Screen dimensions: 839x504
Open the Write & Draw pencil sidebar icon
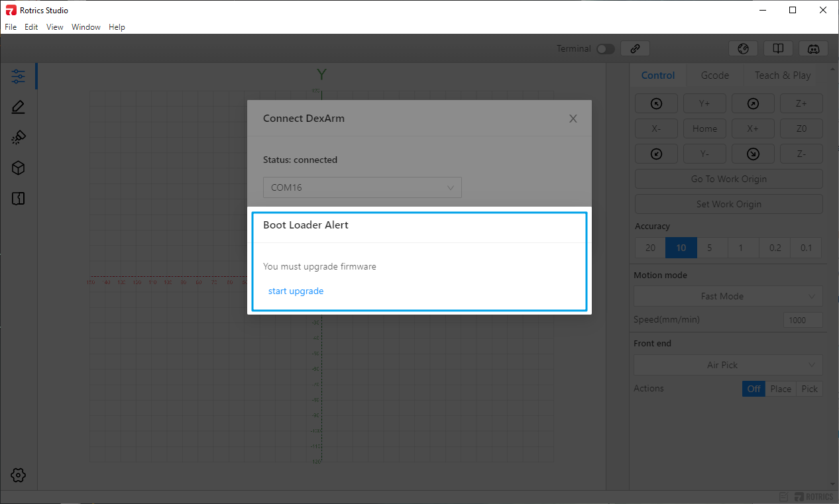pyautogui.click(x=19, y=107)
